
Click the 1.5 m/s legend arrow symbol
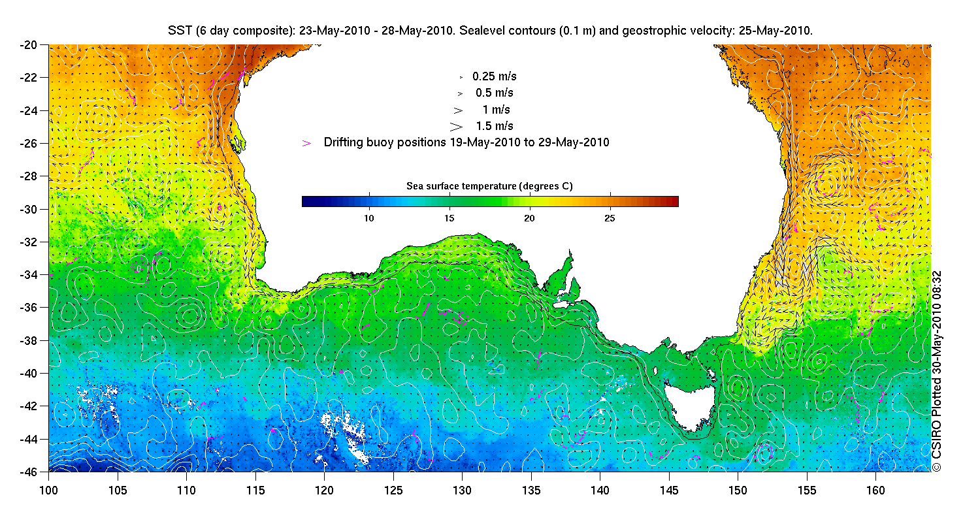click(x=456, y=125)
